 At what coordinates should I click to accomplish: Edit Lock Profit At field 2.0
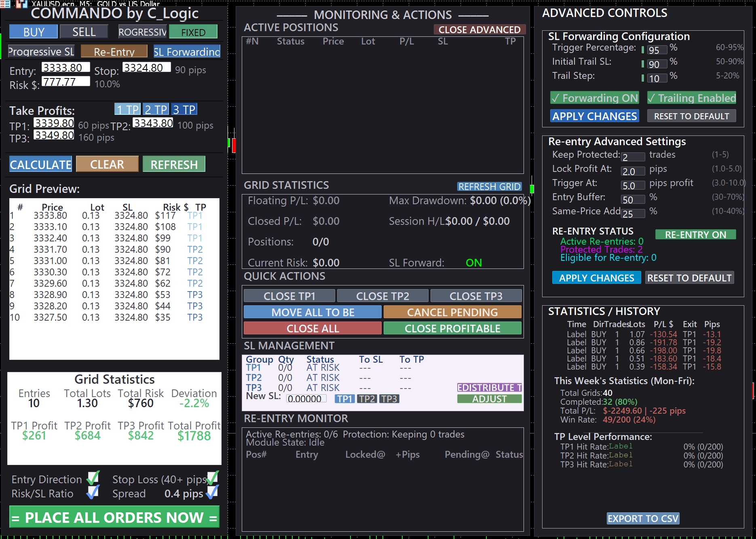click(x=633, y=171)
